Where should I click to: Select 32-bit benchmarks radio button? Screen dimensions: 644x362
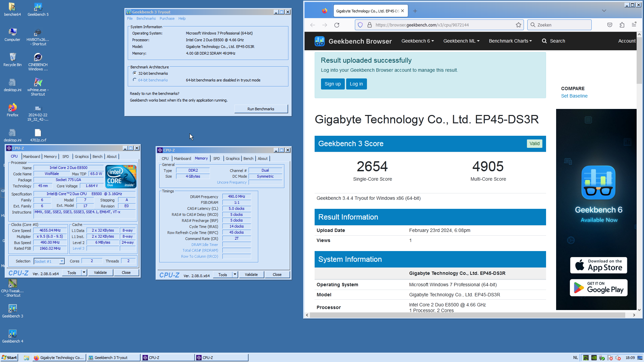pyautogui.click(x=135, y=73)
